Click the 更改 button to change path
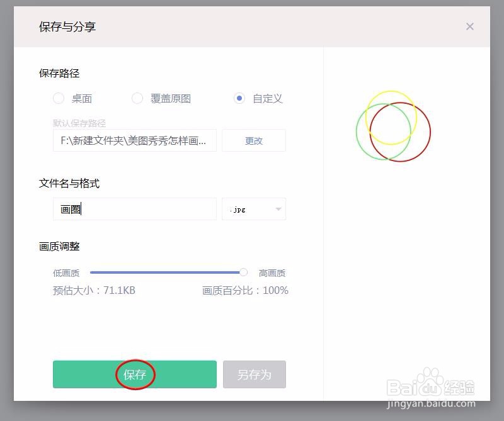This screenshot has height=421, width=504. (254, 140)
